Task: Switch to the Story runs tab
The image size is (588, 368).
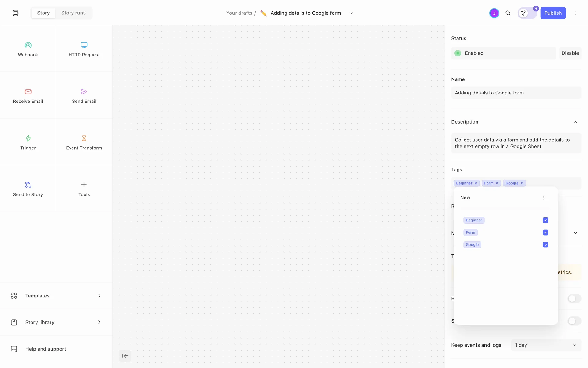Action: point(73,13)
